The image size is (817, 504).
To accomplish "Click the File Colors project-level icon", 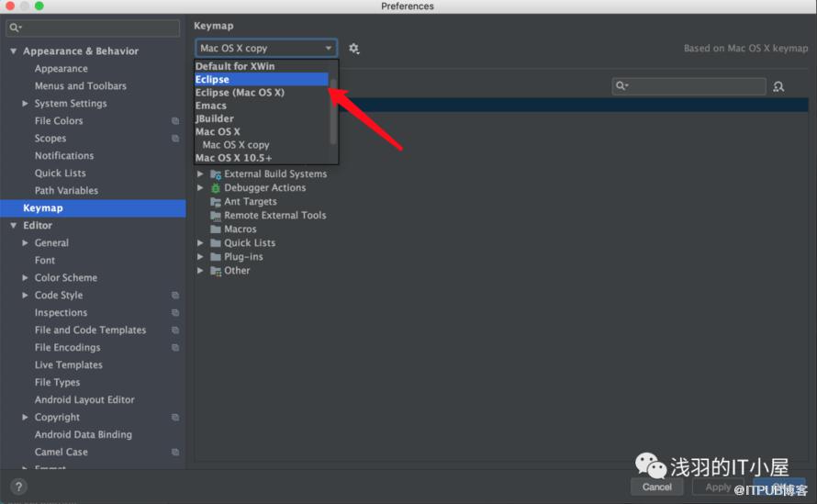I will tap(175, 121).
